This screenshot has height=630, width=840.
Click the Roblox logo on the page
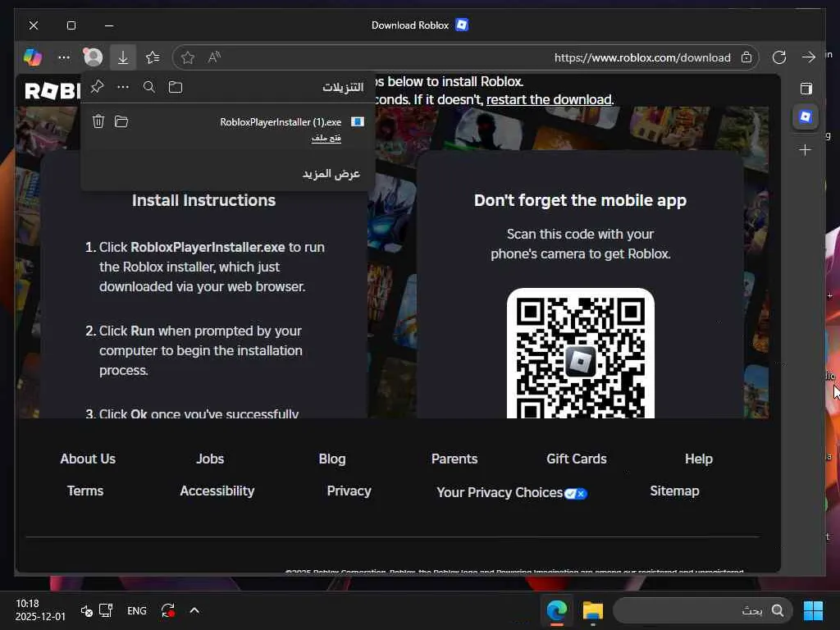(x=52, y=90)
